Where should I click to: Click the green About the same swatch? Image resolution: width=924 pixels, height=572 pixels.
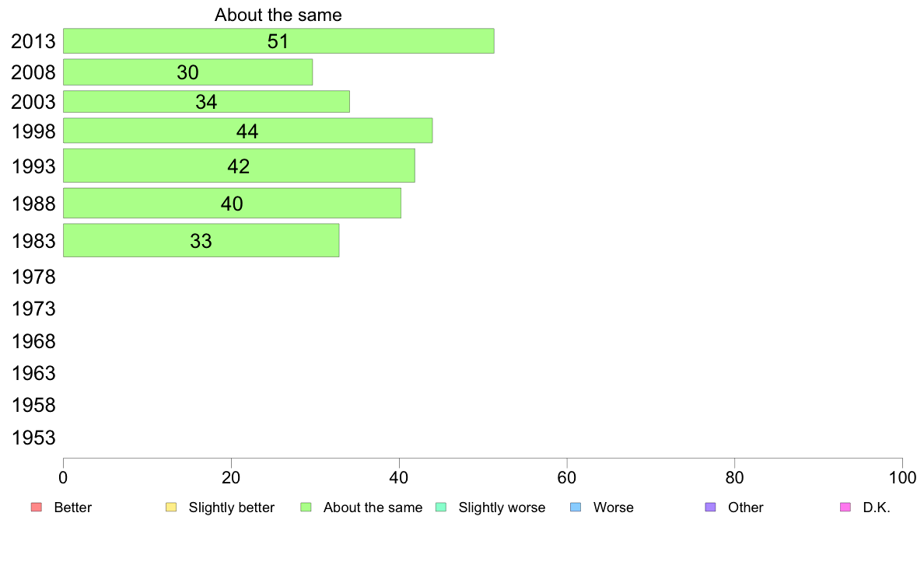(306, 507)
